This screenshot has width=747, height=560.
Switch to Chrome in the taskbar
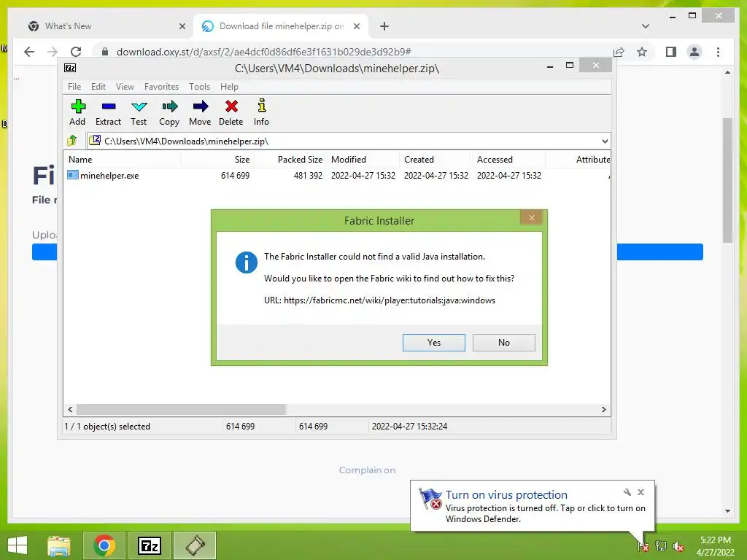[x=104, y=545]
